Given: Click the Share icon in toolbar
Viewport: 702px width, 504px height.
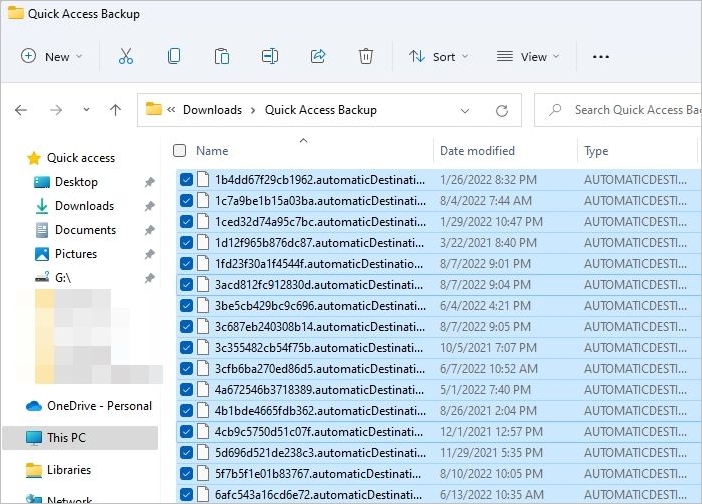Looking at the screenshot, I should click(318, 57).
